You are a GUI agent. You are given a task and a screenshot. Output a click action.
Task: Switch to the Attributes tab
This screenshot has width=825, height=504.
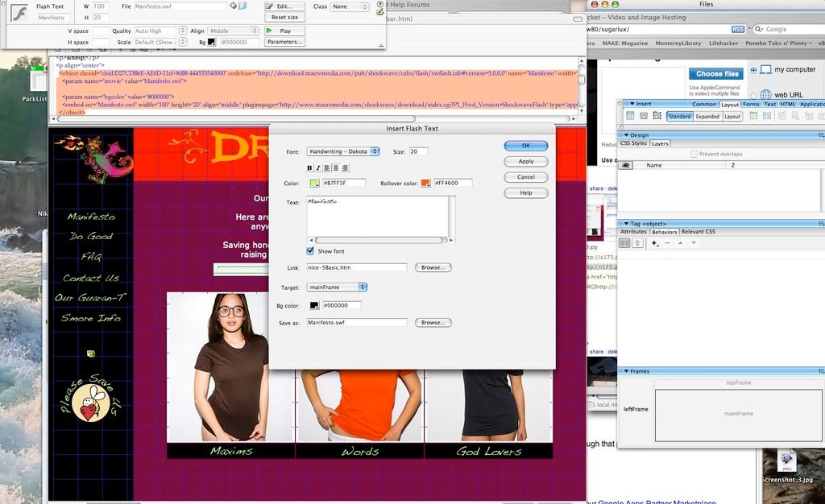633,231
